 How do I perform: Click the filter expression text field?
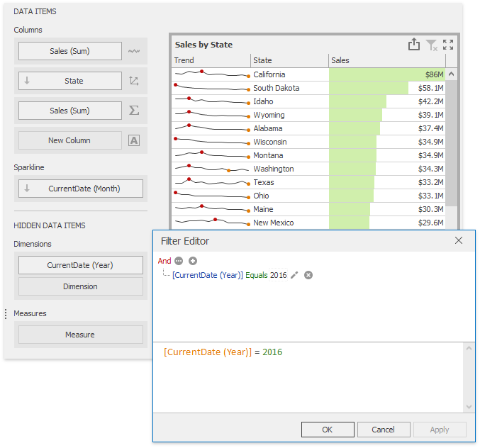312,376
